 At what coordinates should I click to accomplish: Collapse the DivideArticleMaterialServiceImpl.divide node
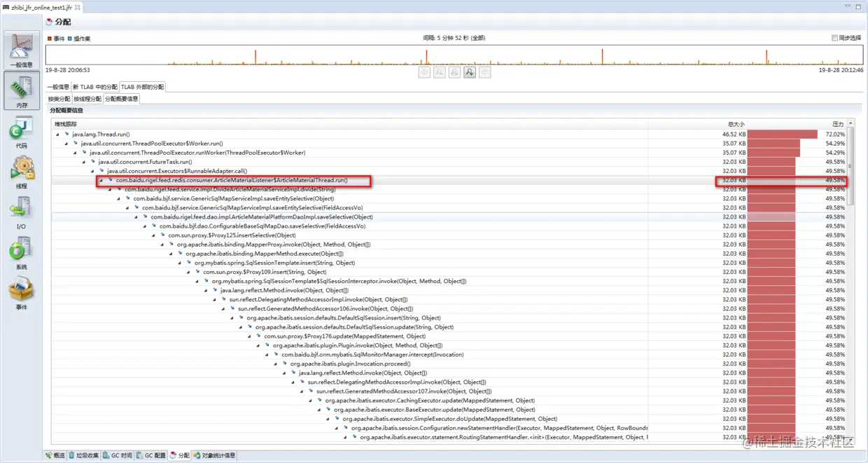pos(111,189)
